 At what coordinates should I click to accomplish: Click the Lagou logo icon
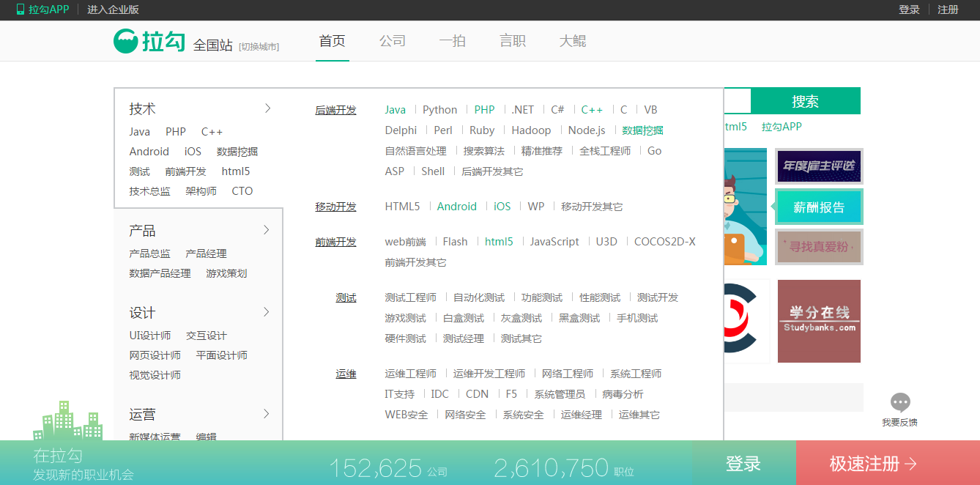tap(125, 41)
